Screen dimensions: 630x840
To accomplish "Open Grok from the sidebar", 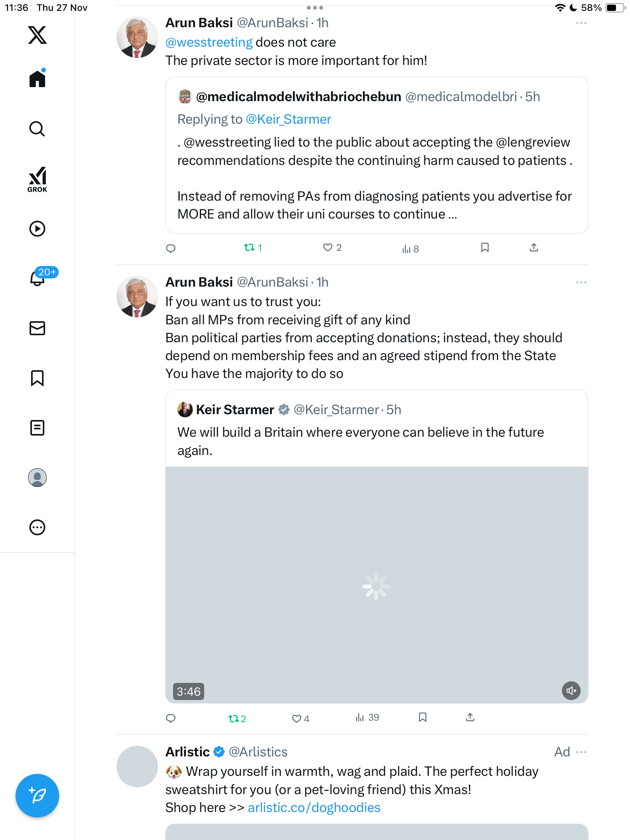I will pyautogui.click(x=37, y=179).
